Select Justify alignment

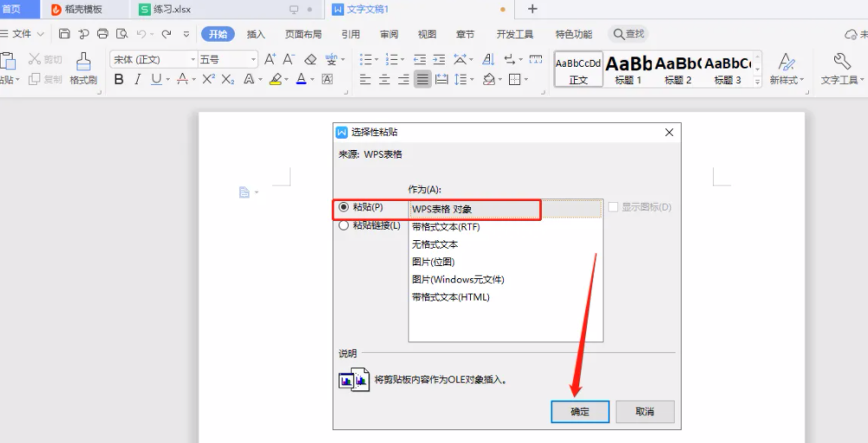tap(422, 80)
